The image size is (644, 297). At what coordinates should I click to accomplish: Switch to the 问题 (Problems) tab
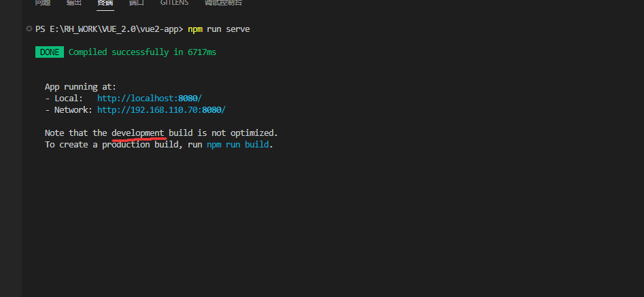[43, 3]
